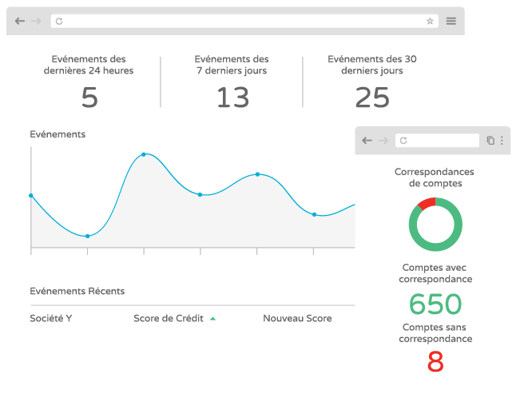Reload the page in the small browser window
The height and width of the screenshot is (406, 532).
tap(403, 141)
